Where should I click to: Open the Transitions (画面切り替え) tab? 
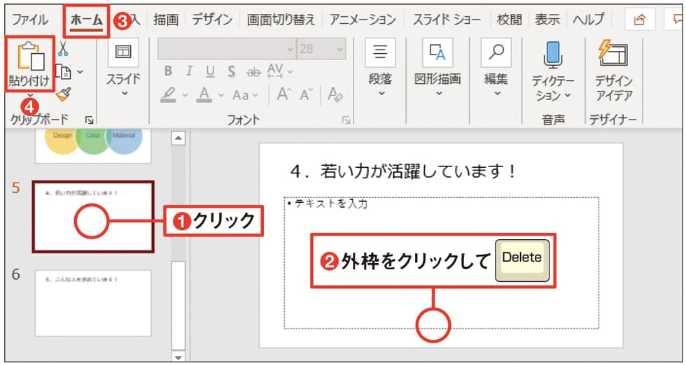(x=281, y=20)
